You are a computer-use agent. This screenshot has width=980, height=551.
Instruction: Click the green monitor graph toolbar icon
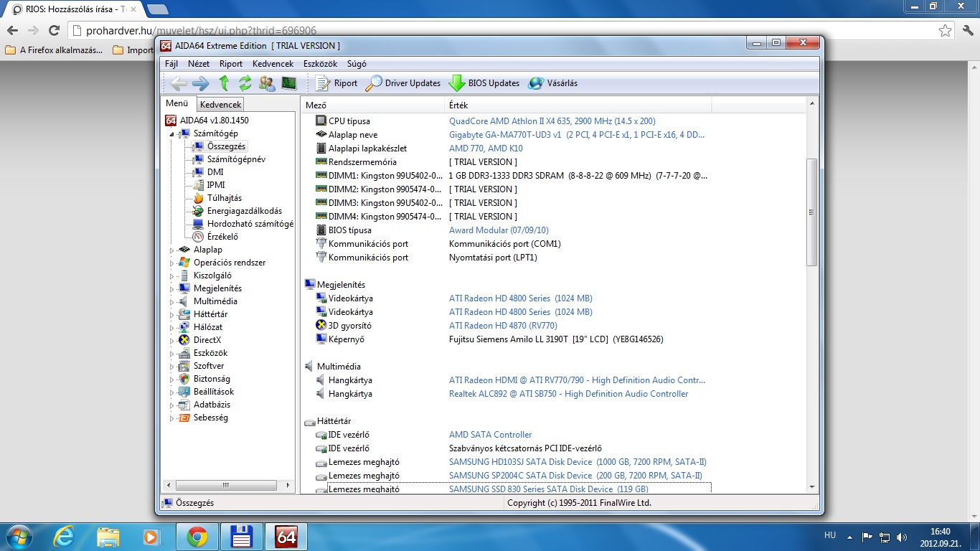[x=289, y=83]
